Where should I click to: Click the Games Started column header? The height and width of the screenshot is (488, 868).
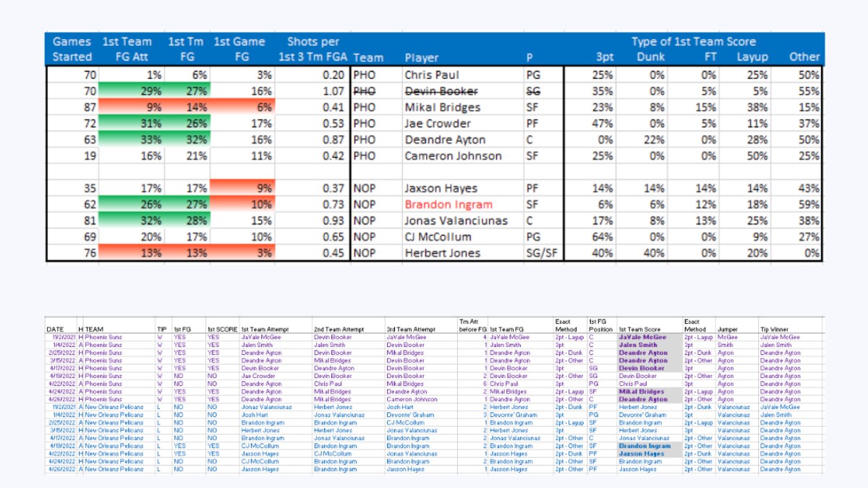[x=72, y=49]
